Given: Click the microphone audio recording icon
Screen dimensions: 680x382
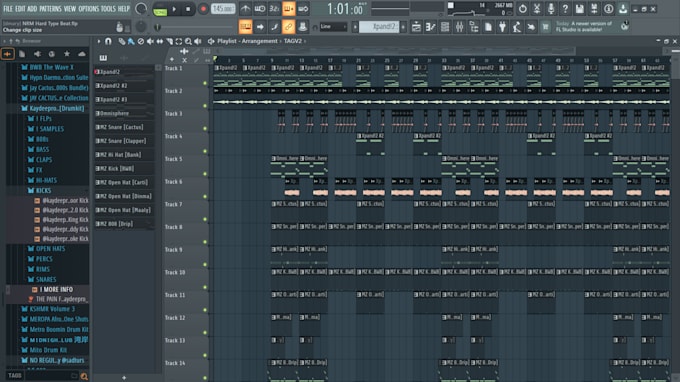Looking at the screenshot, I should [x=551, y=9].
